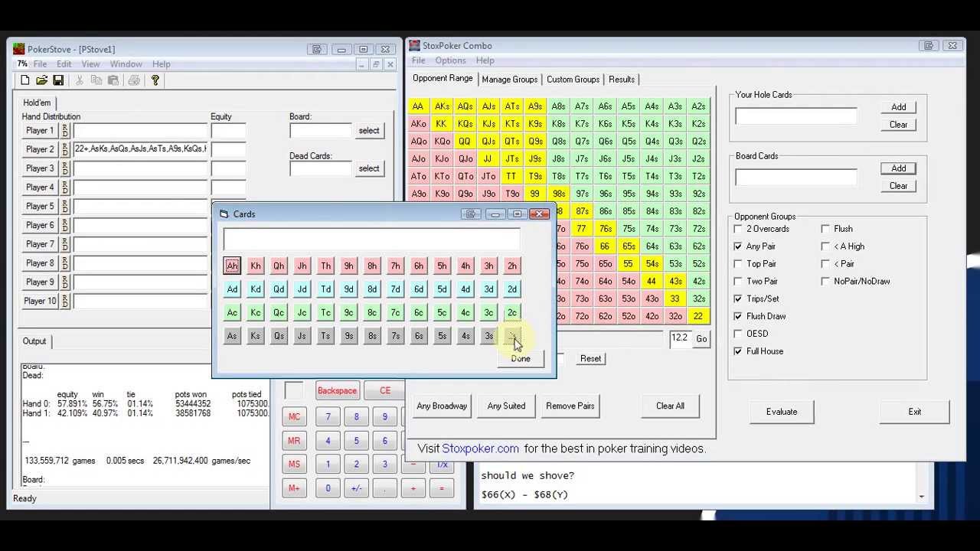Uncheck the Any Pair checkbox
The height and width of the screenshot is (551, 980).
(738, 246)
